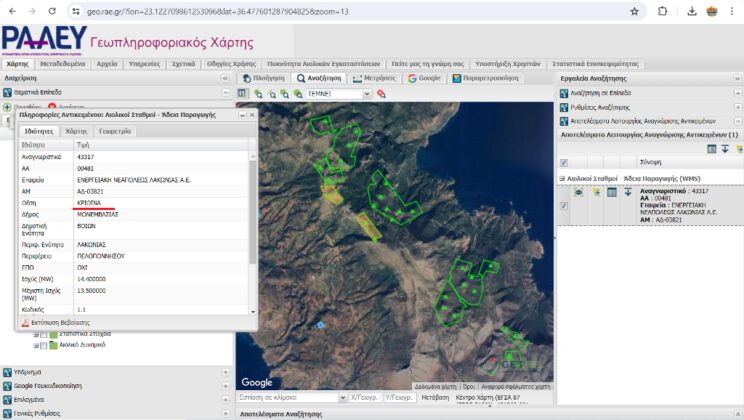
Task: Click the Μετάβαση go button
Action: [435, 398]
